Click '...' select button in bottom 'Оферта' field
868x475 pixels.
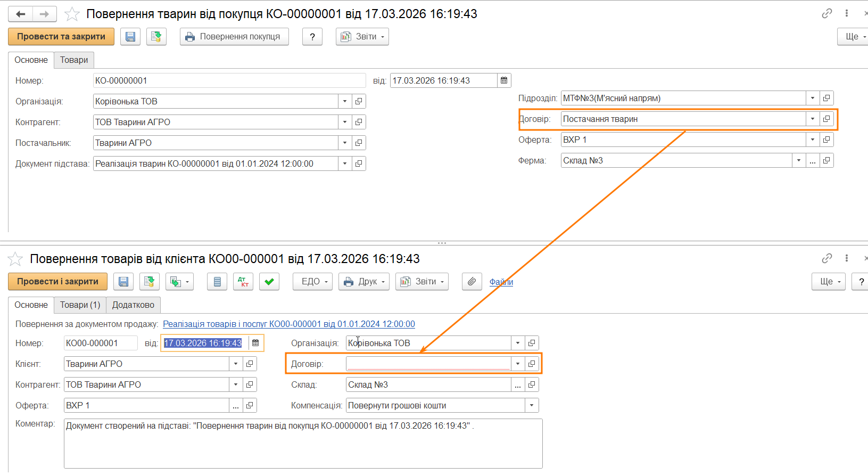coord(236,405)
